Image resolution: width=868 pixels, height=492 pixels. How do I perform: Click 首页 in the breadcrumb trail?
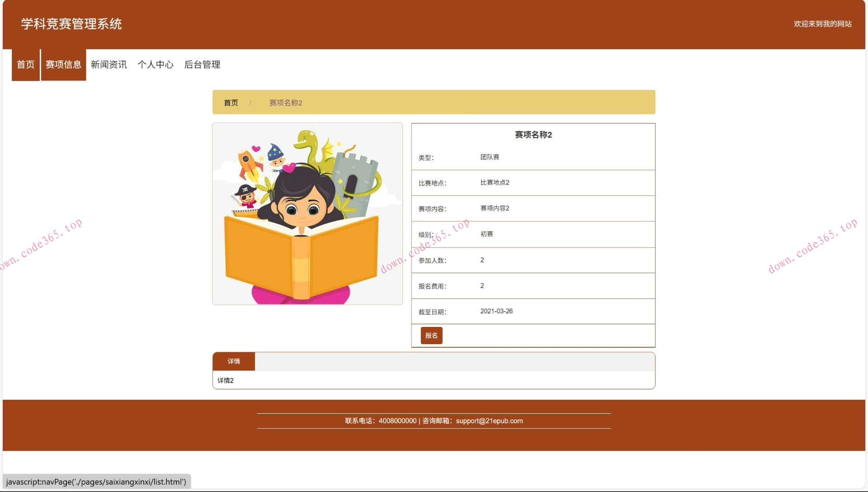coord(231,103)
